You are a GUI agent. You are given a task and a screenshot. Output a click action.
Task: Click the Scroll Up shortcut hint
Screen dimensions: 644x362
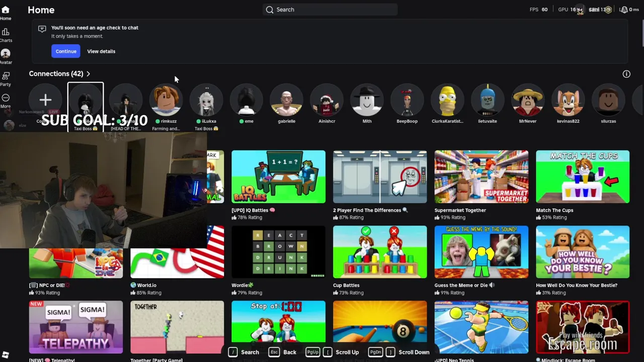coord(333,352)
